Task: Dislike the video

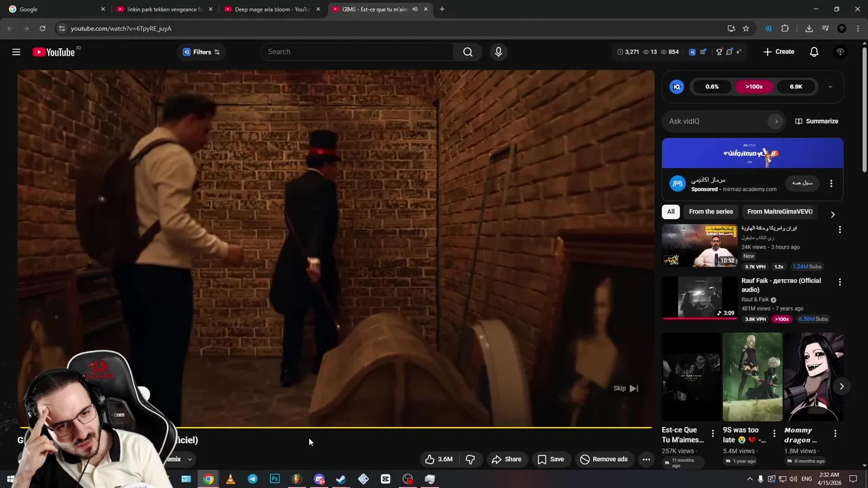Action: (471, 460)
